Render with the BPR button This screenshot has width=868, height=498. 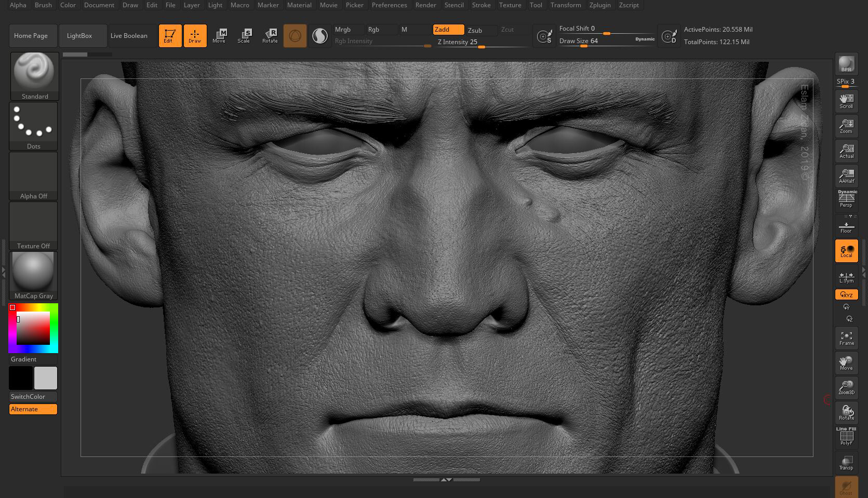click(846, 64)
